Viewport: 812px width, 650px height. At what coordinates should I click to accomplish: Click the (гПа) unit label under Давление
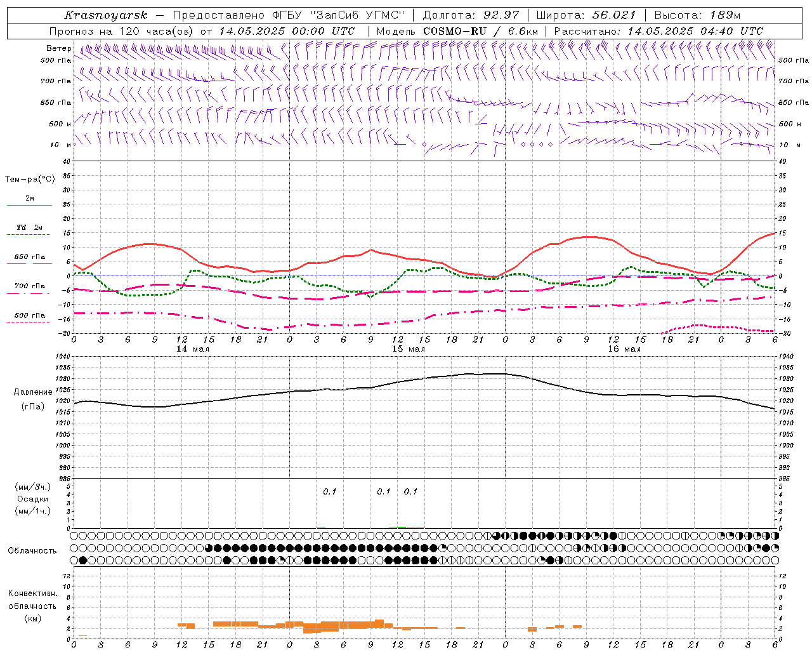[x=33, y=406]
